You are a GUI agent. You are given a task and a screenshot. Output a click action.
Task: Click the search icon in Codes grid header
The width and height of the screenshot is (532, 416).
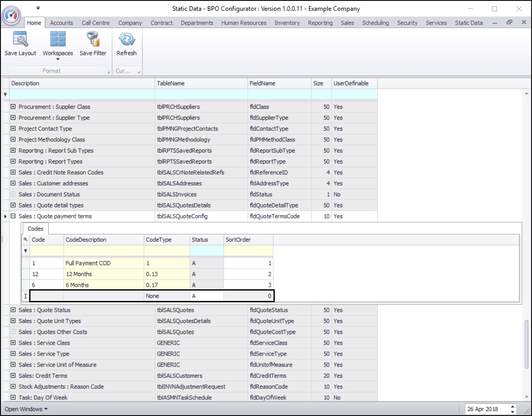(x=25, y=240)
